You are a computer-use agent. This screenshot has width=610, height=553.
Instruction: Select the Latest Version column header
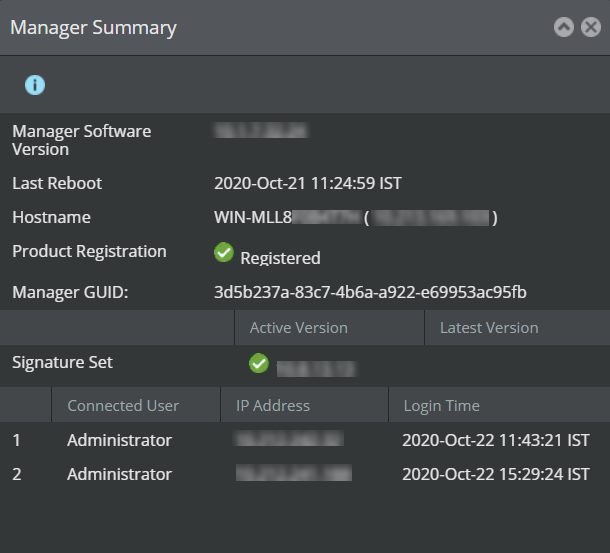tap(517, 328)
